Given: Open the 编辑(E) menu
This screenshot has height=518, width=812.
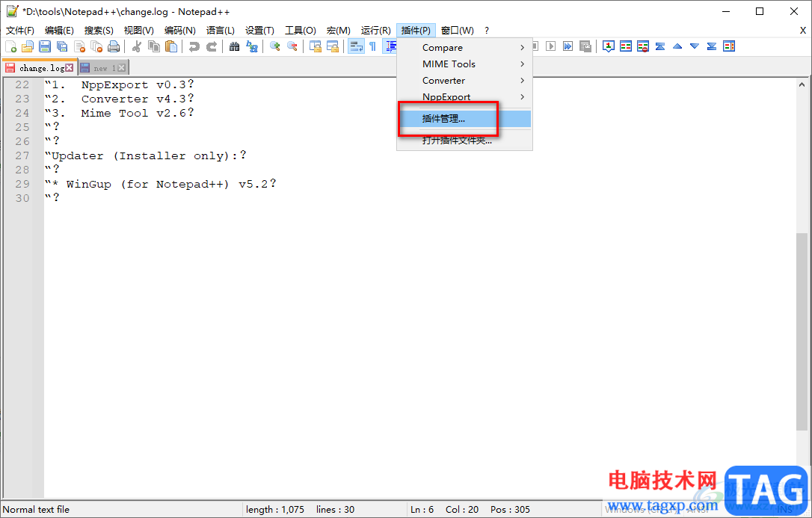Looking at the screenshot, I should 59,31.
